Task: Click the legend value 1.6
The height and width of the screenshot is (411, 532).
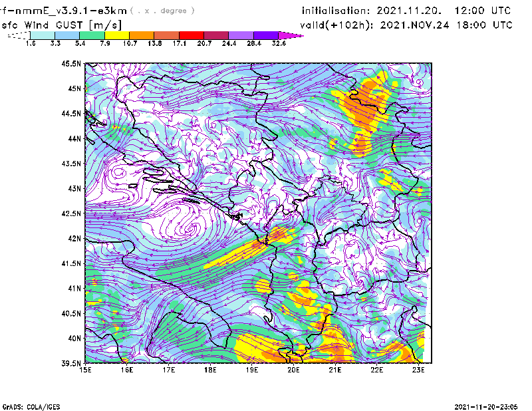Action: click(31, 43)
